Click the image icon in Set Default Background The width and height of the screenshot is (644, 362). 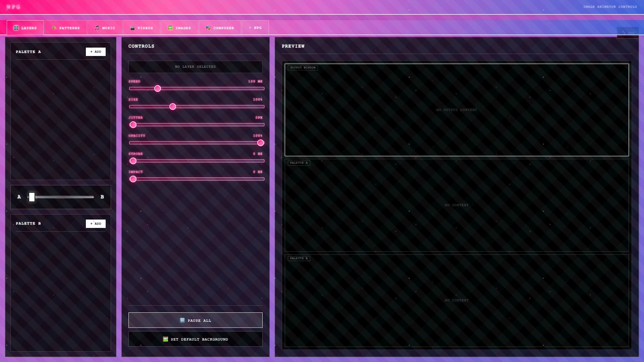pyautogui.click(x=165, y=339)
